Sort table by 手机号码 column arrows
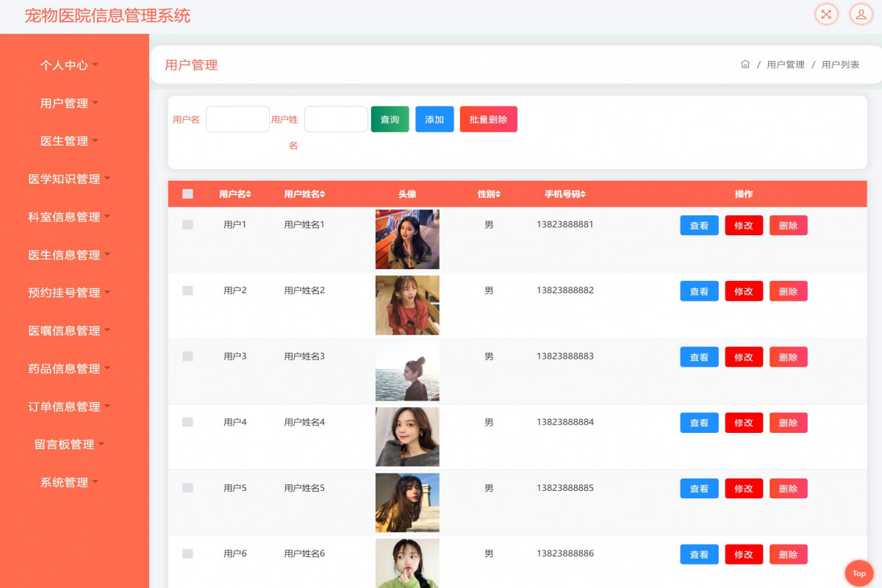 [x=583, y=194]
